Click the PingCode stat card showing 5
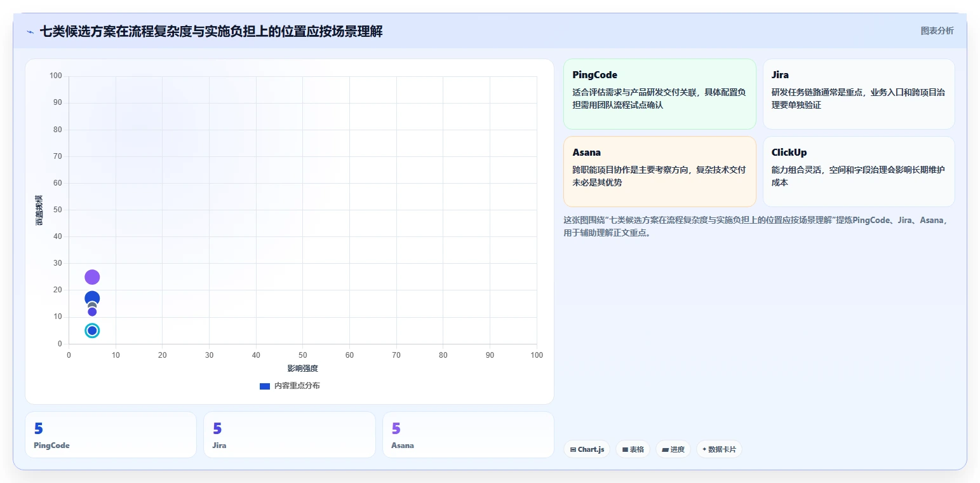Screen dimensions: 980x483 (111, 435)
